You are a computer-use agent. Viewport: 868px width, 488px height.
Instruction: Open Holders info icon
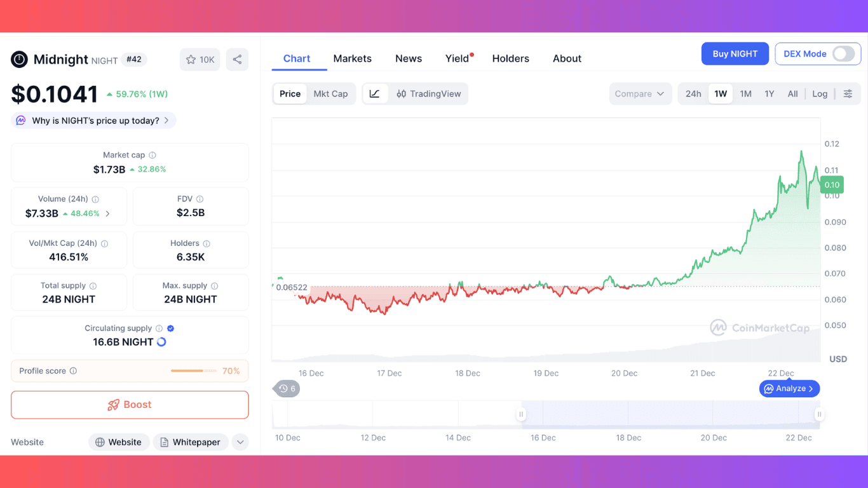[x=207, y=243]
